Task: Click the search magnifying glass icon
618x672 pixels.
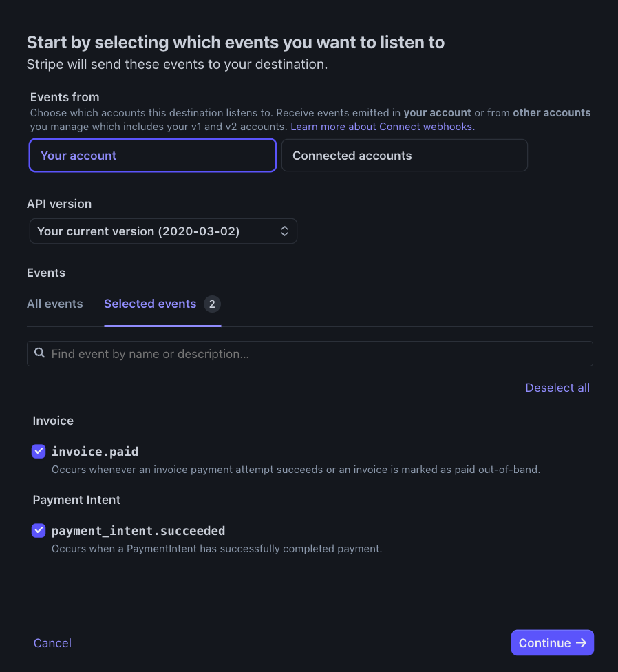Action: pyautogui.click(x=40, y=353)
